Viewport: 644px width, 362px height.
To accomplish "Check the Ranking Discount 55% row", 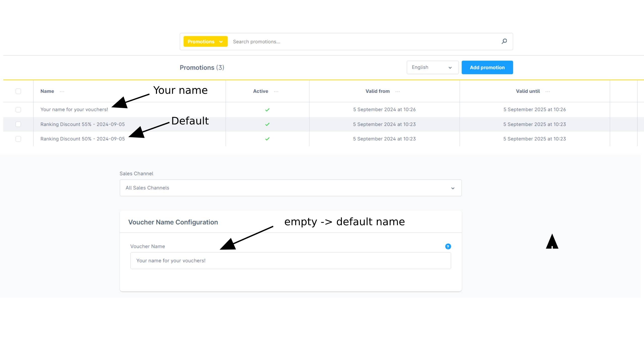I will [x=18, y=124].
